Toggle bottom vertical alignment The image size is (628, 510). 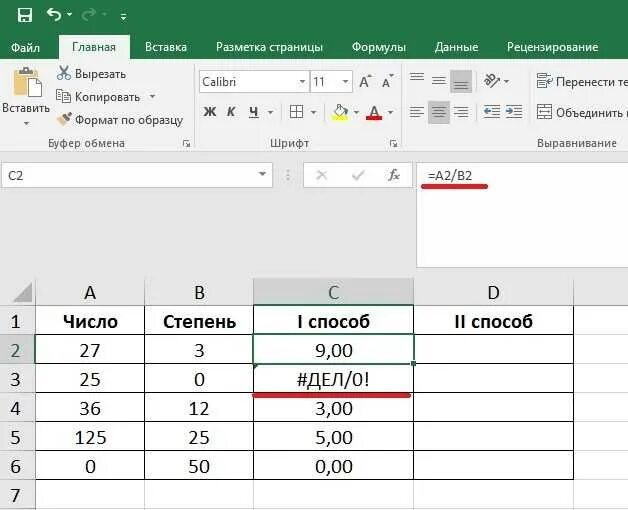click(x=461, y=82)
